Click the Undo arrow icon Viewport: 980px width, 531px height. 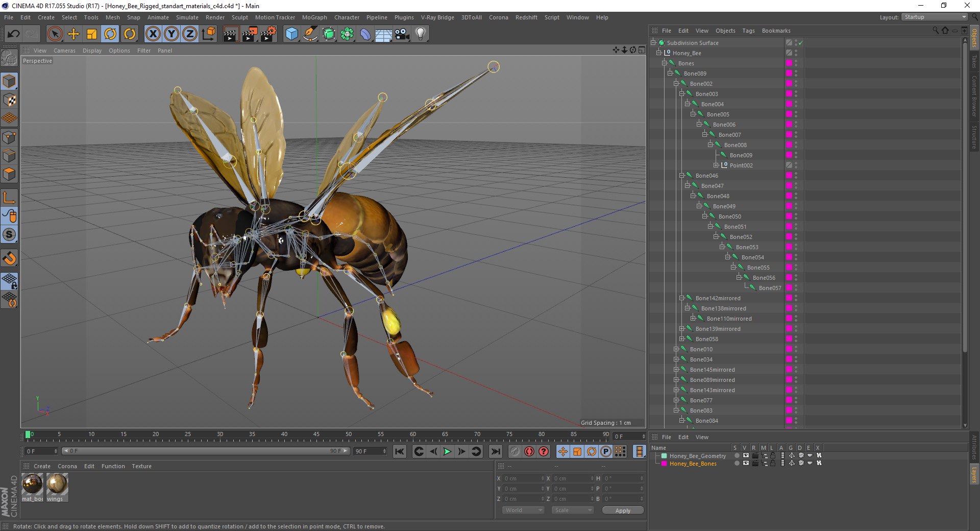(13, 34)
